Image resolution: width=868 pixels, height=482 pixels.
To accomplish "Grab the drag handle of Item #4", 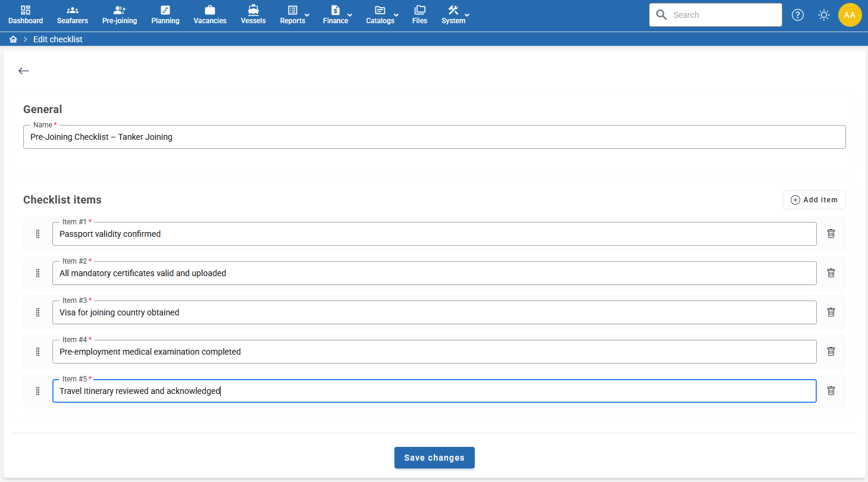I will coord(37,352).
